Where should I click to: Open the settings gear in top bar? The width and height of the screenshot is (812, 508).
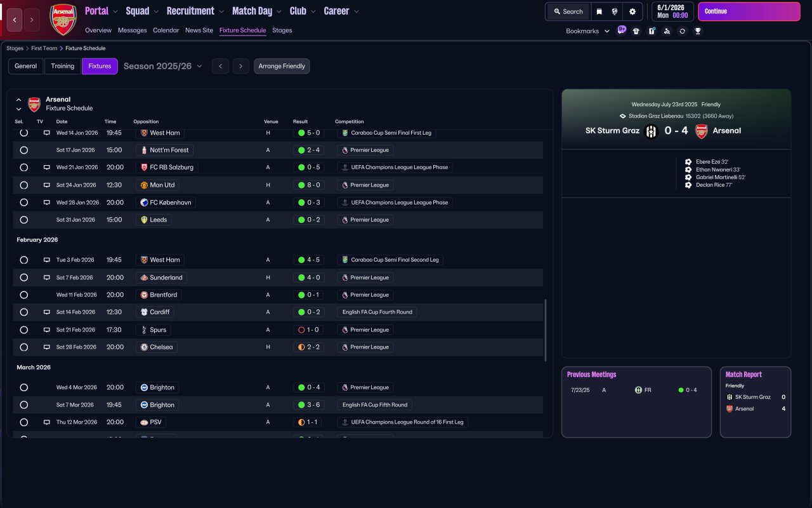(632, 11)
